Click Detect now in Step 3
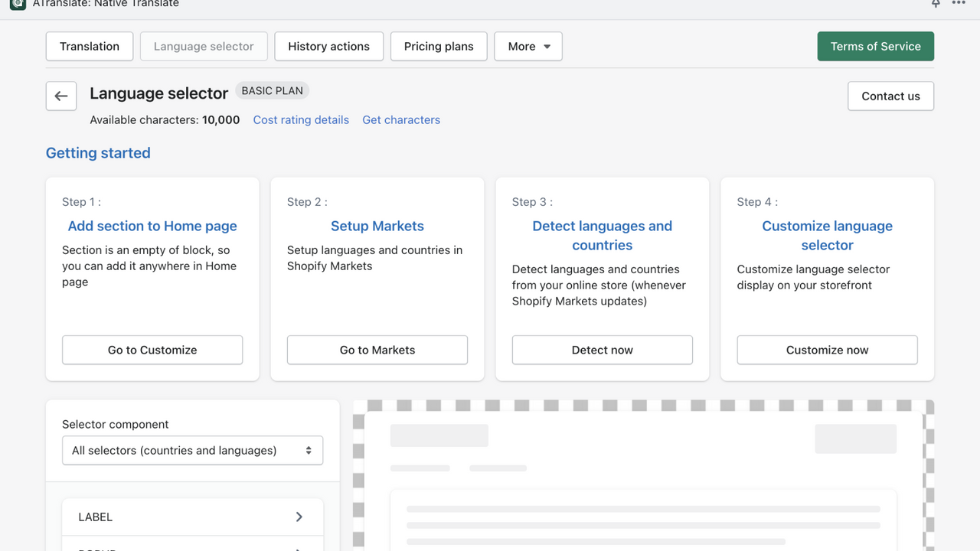The height and width of the screenshot is (551, 980). click(x=602, y=350)
